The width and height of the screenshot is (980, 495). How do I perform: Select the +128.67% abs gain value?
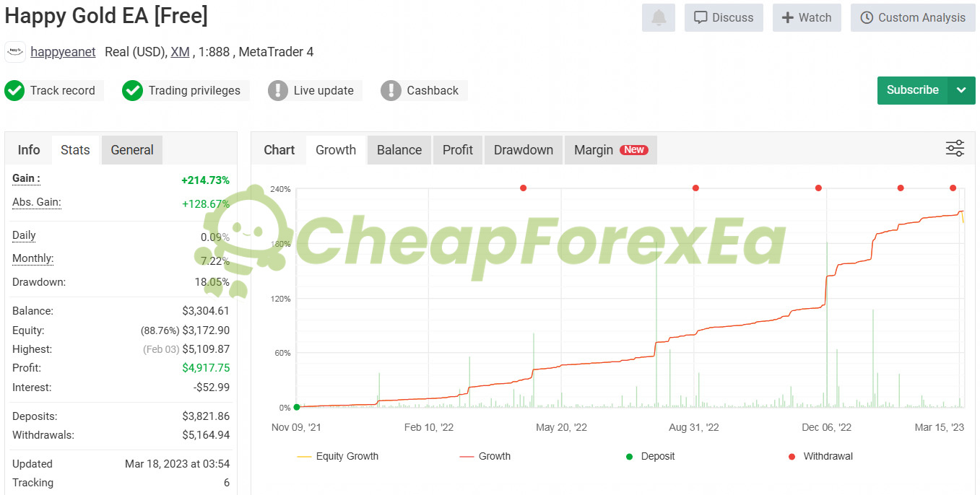point(206,204)
